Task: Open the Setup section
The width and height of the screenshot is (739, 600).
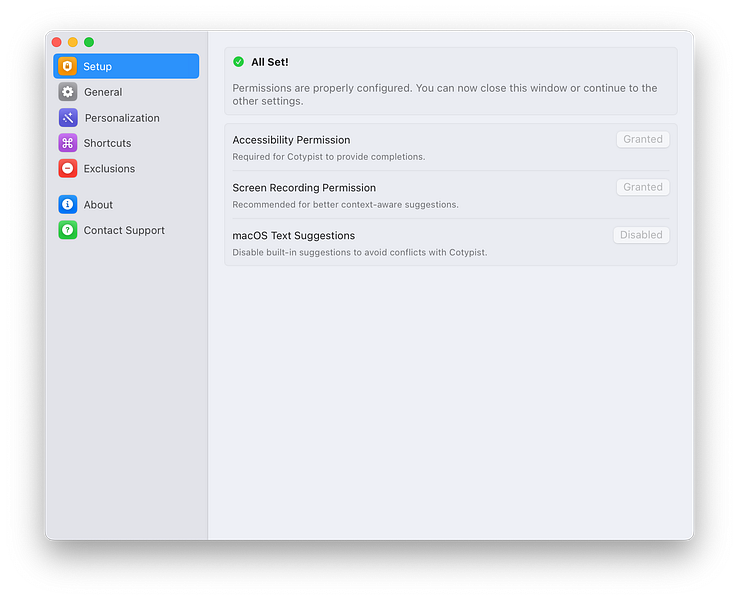Action: [126, 66]
